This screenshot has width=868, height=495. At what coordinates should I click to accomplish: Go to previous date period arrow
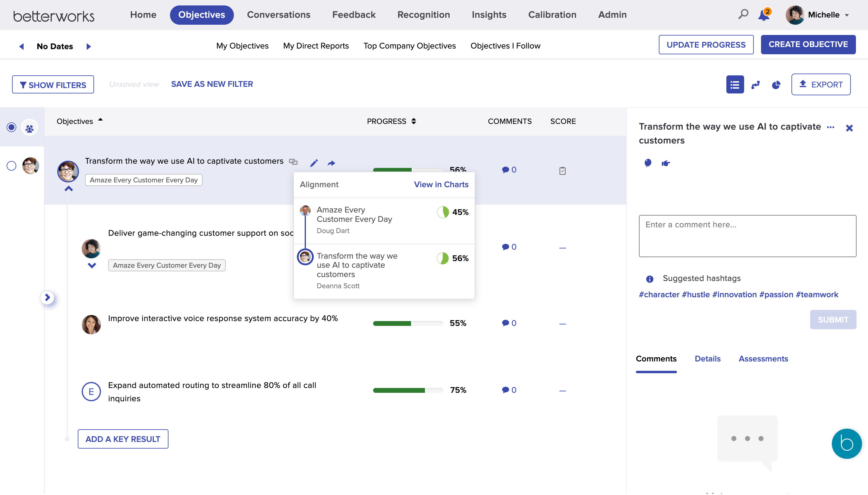pyautogui.click(x=21, y=46)
